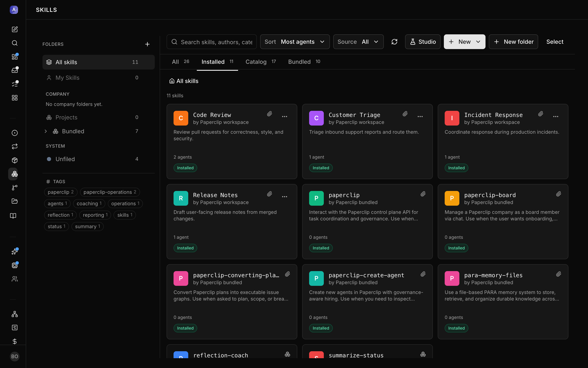Open the Sort Most agents dropdown
This screenshot has height=368, width=588.
click(295, 42)
